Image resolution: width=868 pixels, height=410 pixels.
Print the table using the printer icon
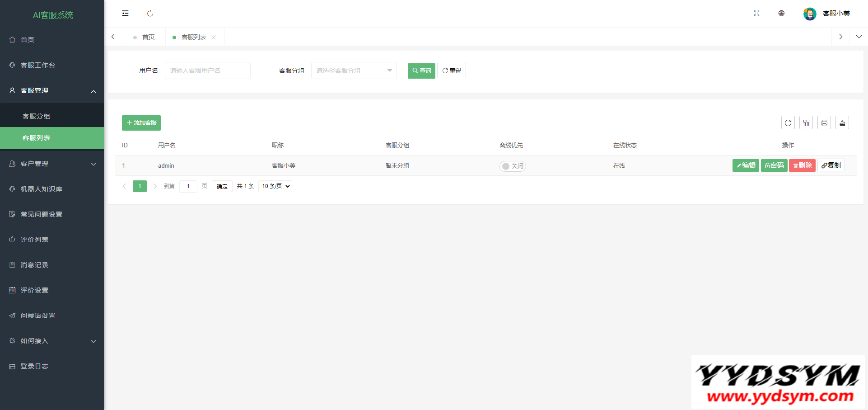824,123
